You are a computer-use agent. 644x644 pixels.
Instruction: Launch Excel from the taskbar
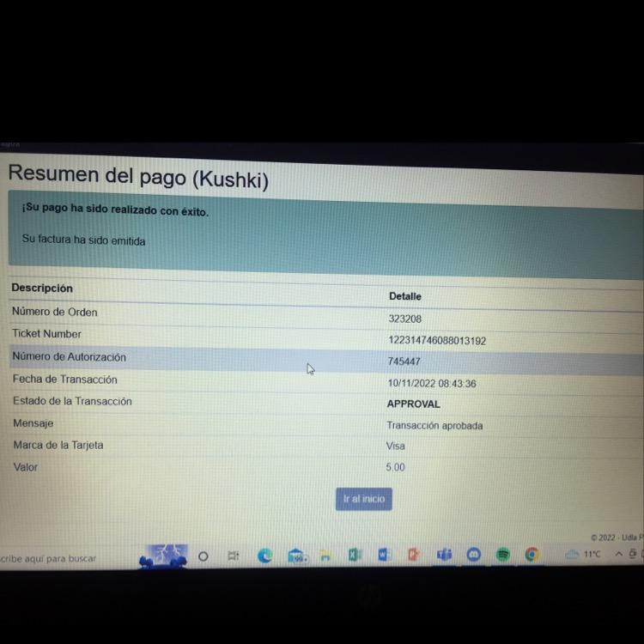tap(355, 556)
